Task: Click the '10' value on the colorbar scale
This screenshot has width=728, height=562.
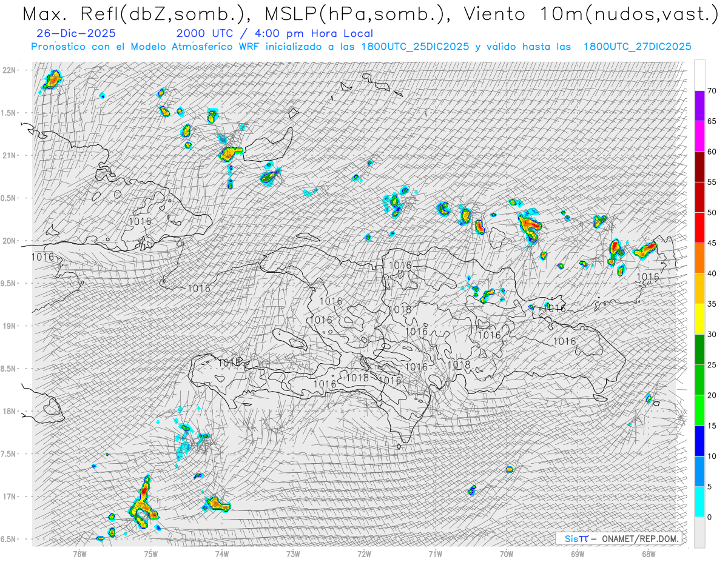Action: [x=712, y=456]
